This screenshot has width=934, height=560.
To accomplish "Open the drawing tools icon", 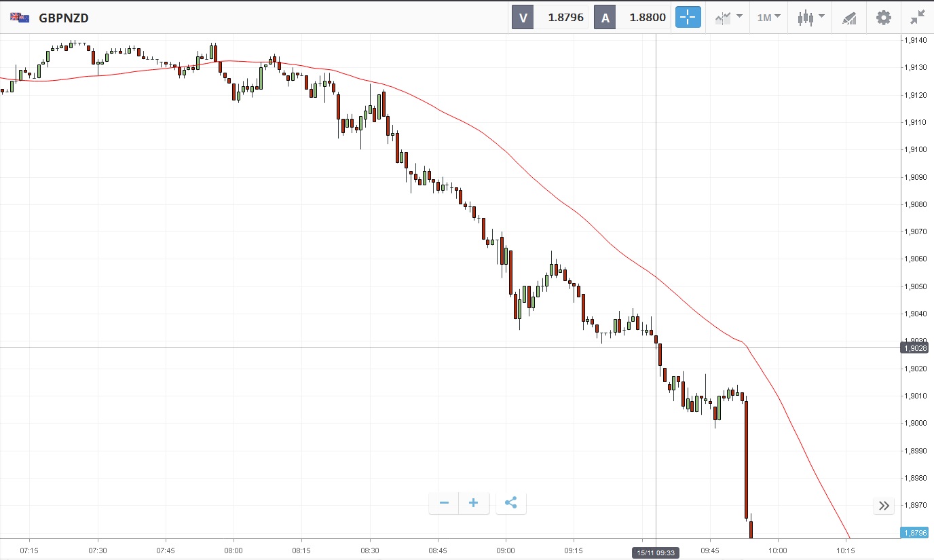I will pyautogui.click(x=849, y=18).
